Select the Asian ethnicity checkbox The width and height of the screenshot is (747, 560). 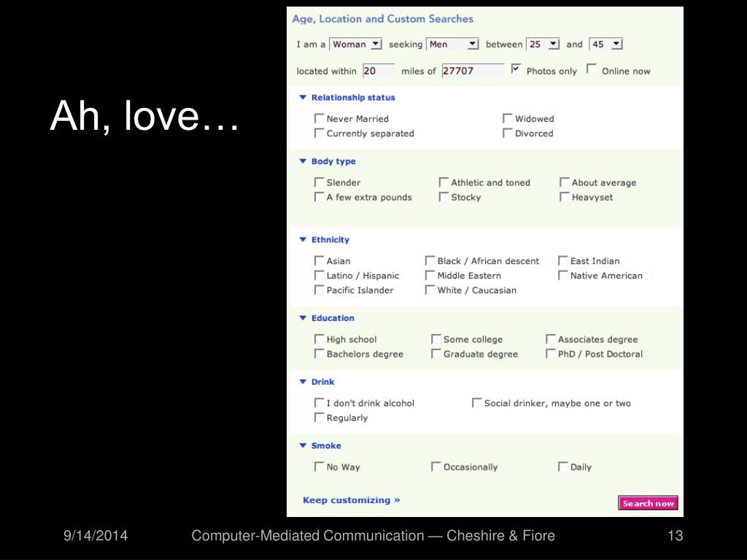tap(320, 260)
